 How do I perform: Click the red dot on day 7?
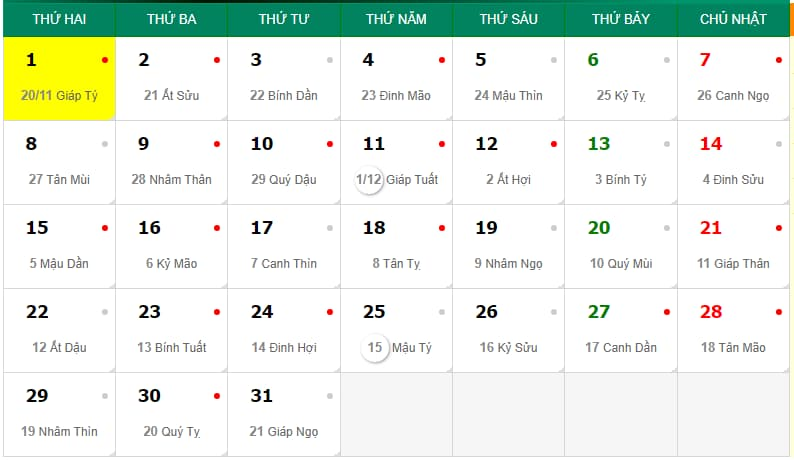click(x=779, y=60)
